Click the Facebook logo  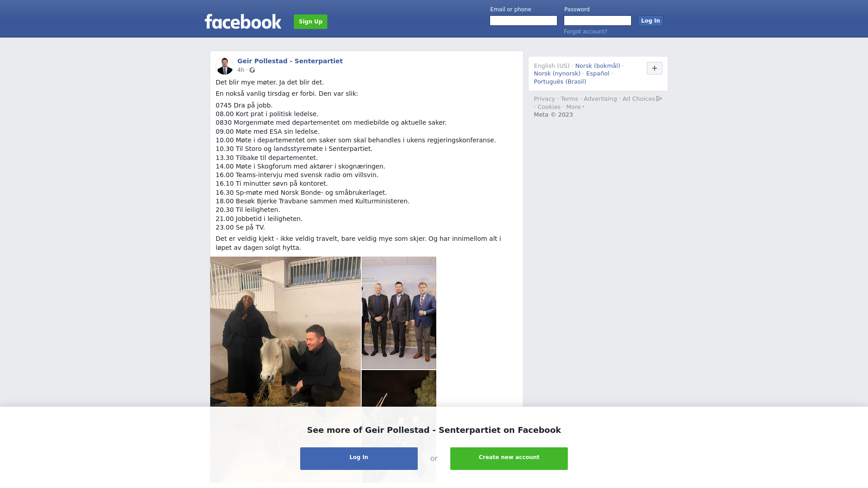pyautogui.click(x=243, y=22)
